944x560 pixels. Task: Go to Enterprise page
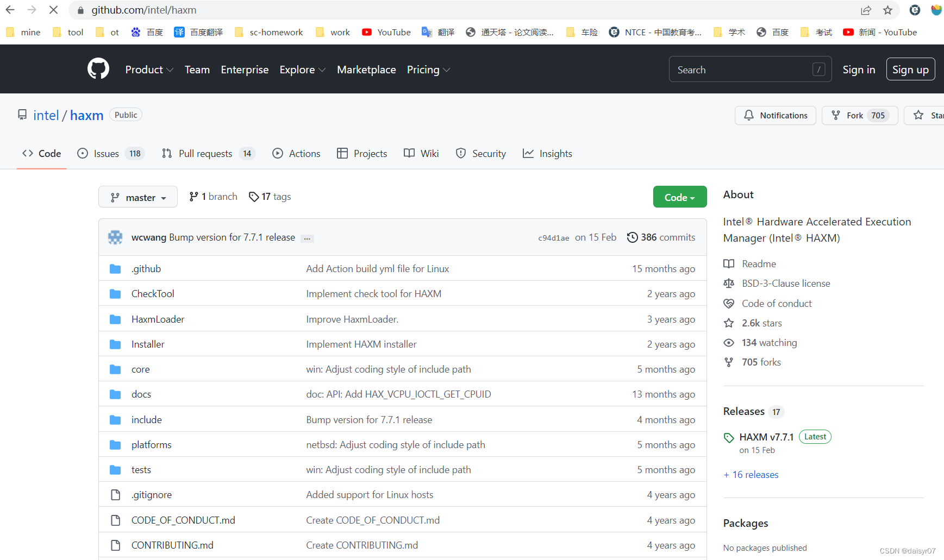pyautogui.click(x=245, y=70)
